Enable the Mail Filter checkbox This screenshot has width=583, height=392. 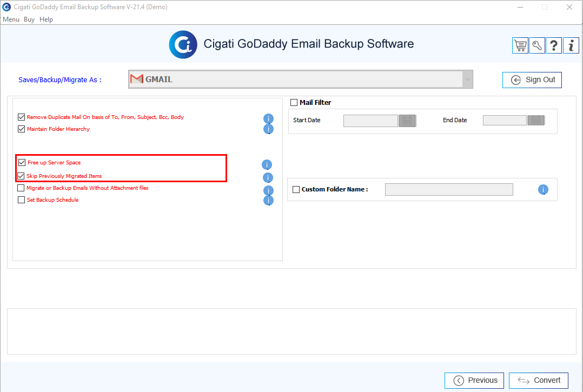tap(294, 102)
